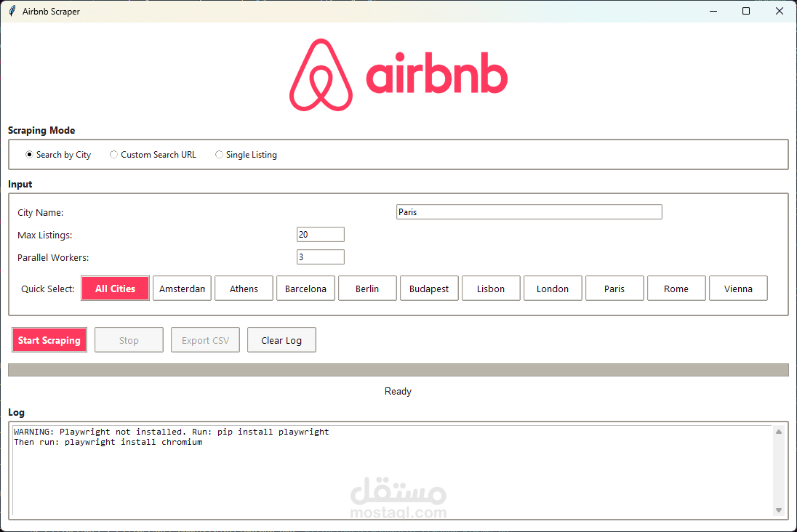
Task: Click the 'Parallel Workers:' label
Action: 53,257
